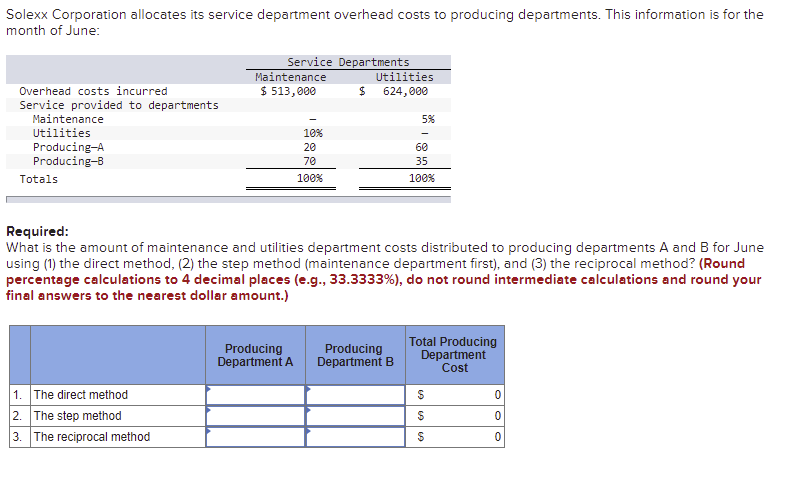
Task: Click the 5% value in Utilities column
Action: (x=428, y=119)
